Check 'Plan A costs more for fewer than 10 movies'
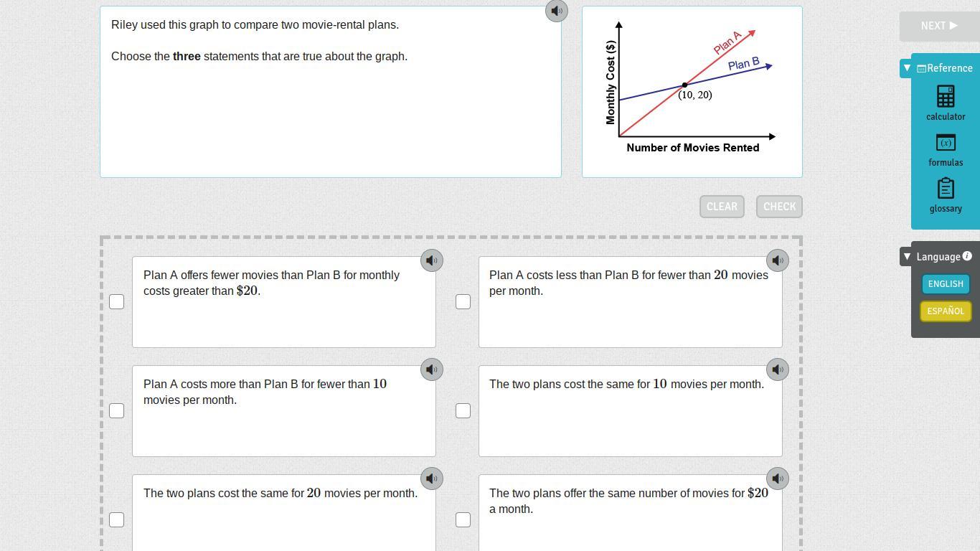 116,410
